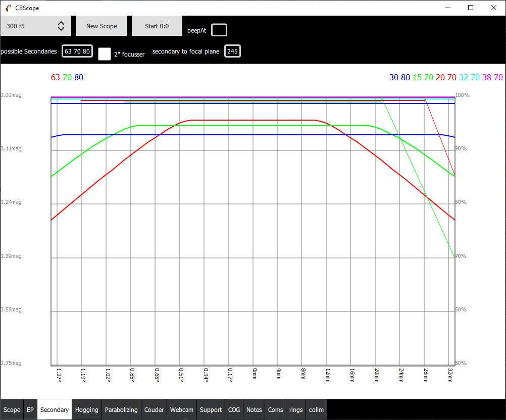The width and height of the screenshot is (506, 420).
Task: Click the CBScope app icon in title bar
Action: (8, 8)
